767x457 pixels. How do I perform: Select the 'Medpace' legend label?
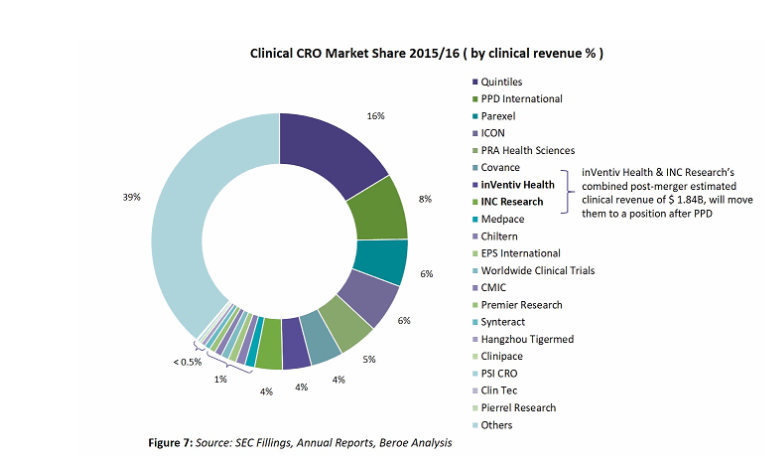[502, 219]
